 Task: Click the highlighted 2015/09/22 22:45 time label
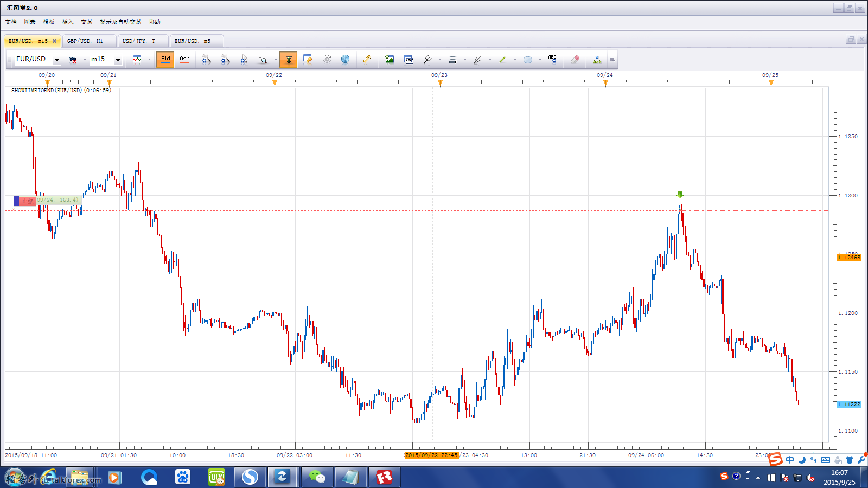(x=431, y=455)
